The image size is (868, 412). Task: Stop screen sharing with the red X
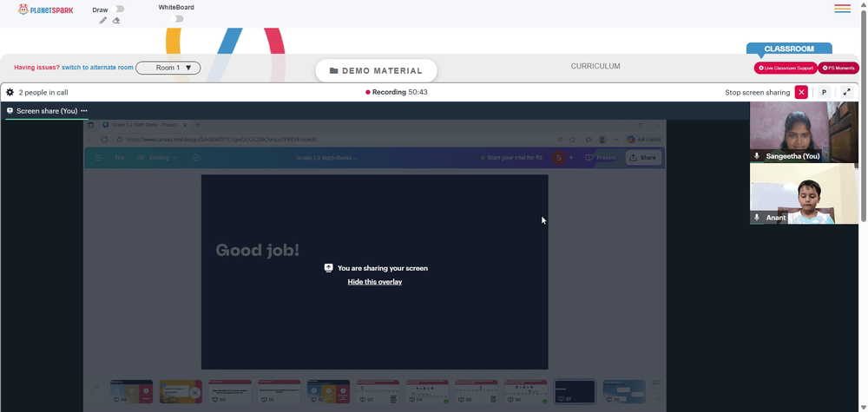pyautogui.click(x=801, y=92)
